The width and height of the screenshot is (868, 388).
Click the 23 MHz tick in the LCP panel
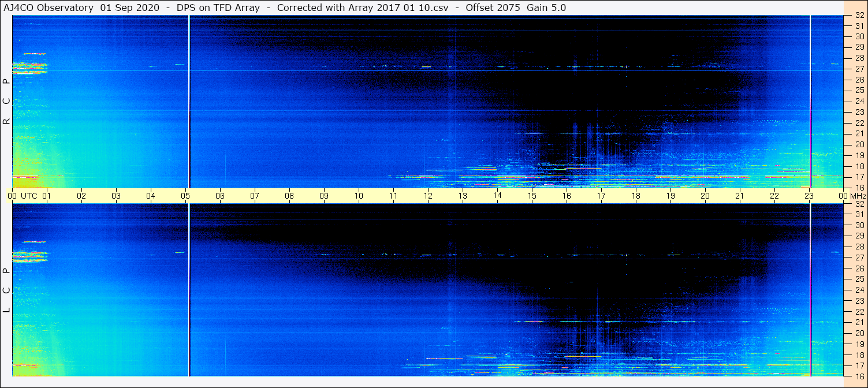pos(859,301)
